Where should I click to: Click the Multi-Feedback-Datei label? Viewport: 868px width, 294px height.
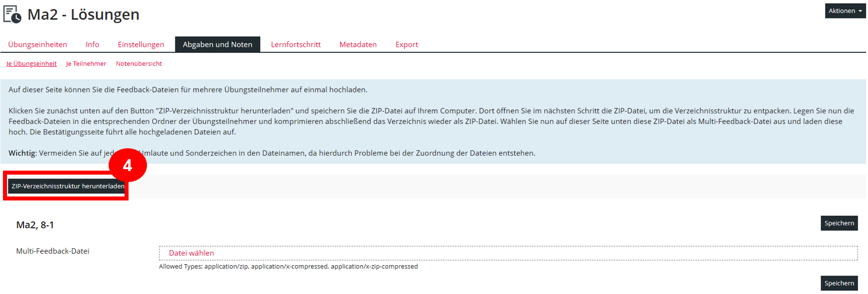point(53,251)
